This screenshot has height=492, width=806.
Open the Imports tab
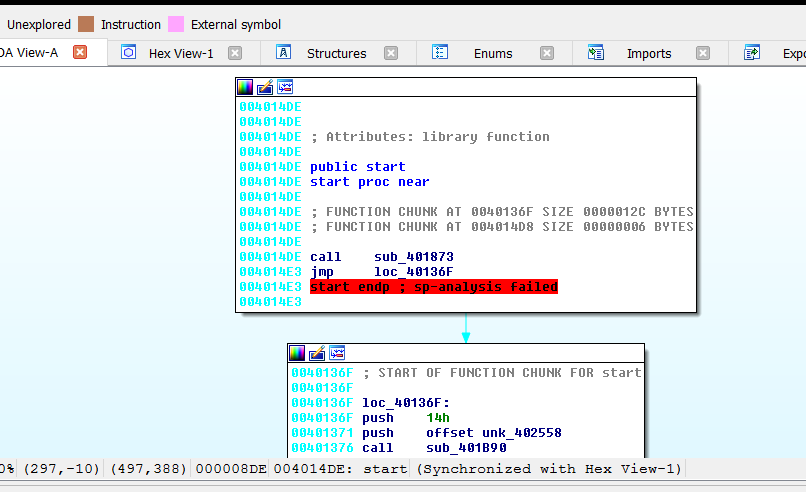648,54
